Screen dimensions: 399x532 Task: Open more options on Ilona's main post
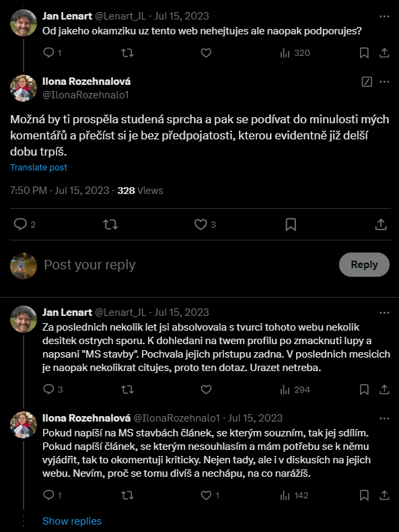(x=384, y=81)
